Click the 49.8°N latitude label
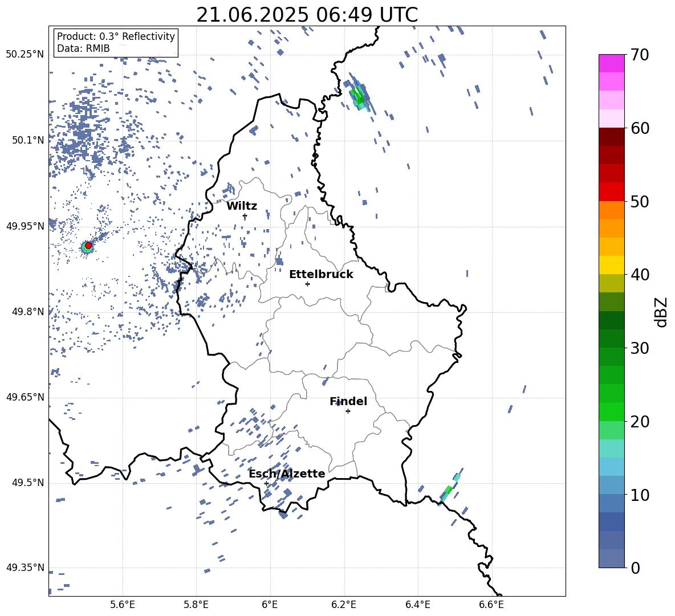675x616 pixels. [x=28, y=312]
